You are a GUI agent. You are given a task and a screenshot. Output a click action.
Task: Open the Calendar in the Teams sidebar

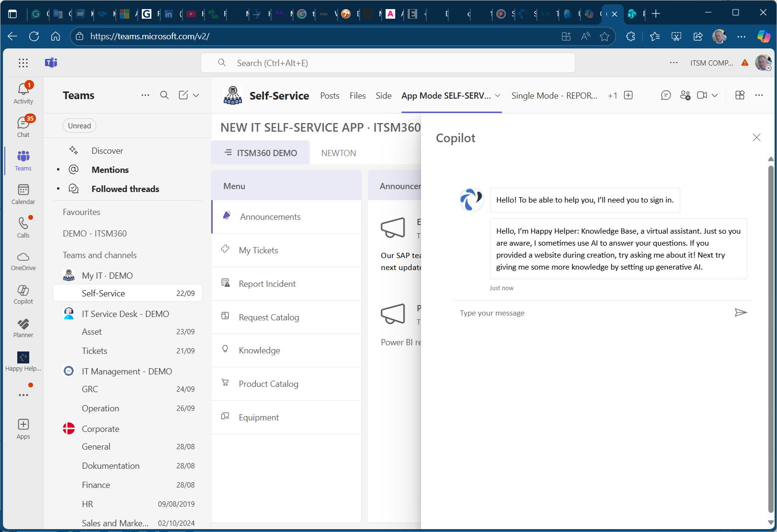click(23, 194)
